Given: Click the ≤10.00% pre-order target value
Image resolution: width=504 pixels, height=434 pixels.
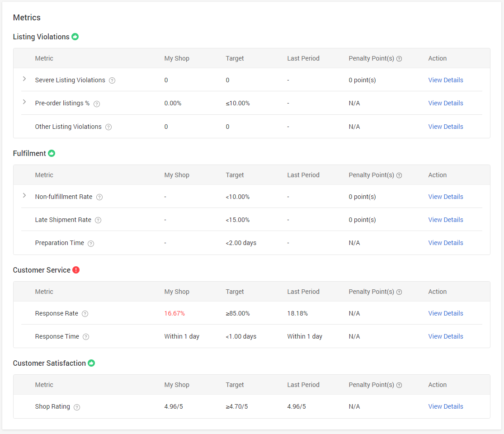Looking at the screenshot, I should (x=238, y=103).
